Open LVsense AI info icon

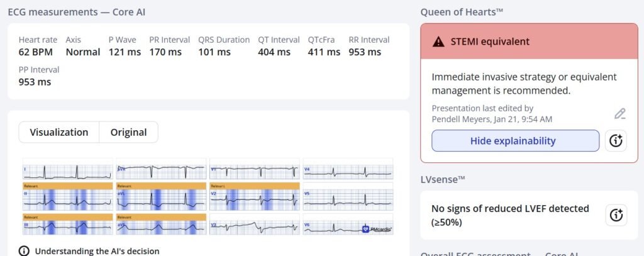pos(616,215)
